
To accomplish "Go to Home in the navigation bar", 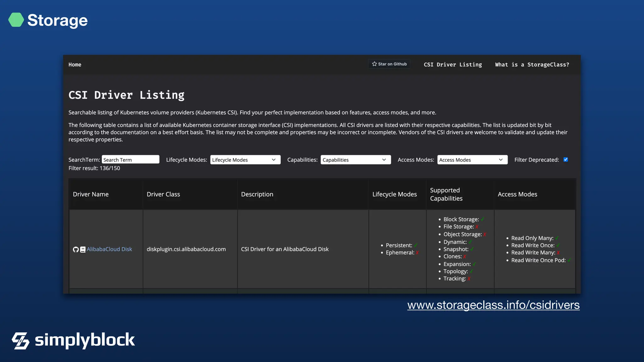I will click(x=75, y=65).
